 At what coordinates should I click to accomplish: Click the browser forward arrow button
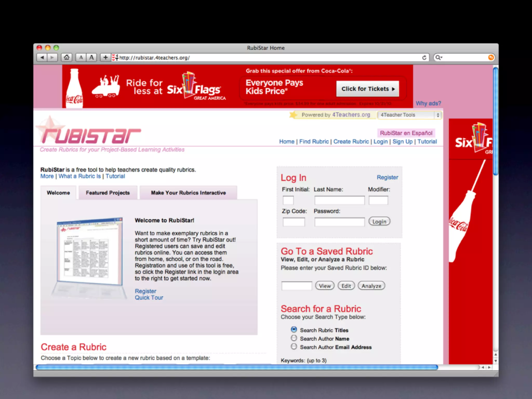tap(52, 57)
